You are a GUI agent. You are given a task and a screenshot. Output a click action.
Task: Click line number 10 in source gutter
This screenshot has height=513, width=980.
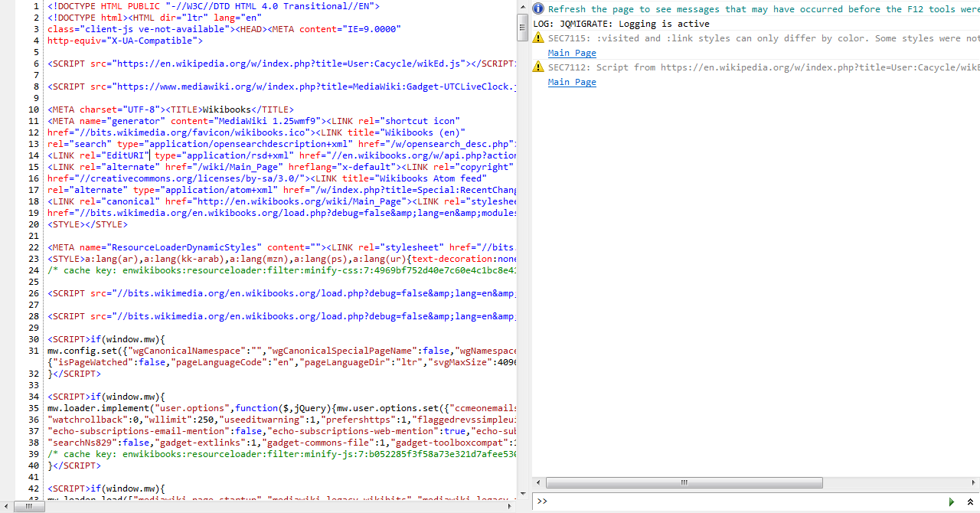click(x=34, y=109)
